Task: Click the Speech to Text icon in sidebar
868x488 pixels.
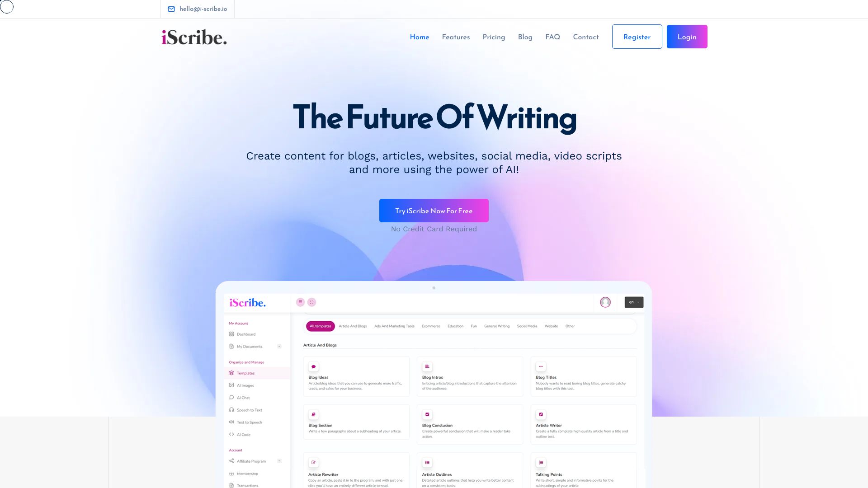Action: click(231, 410)
